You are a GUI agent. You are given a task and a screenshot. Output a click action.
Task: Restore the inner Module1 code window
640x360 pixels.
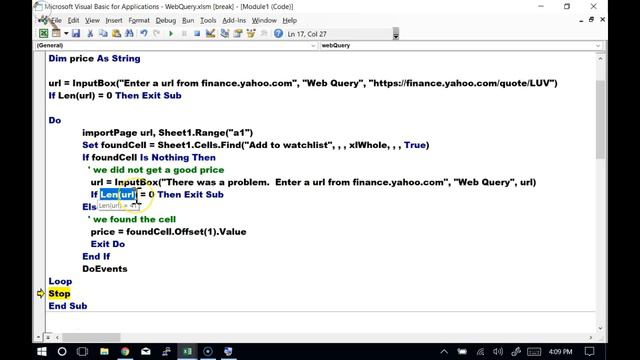point(591,20)
